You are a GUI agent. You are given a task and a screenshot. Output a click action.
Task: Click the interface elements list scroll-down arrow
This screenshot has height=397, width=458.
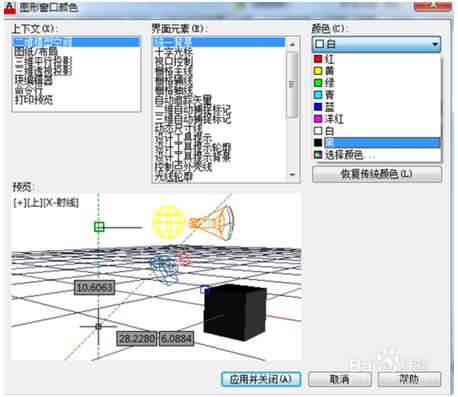pos(292,174)
